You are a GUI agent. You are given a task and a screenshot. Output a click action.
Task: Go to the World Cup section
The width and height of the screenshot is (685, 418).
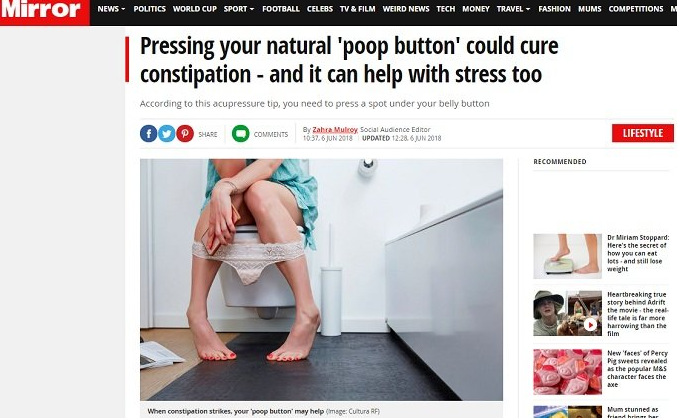[194, 9]
